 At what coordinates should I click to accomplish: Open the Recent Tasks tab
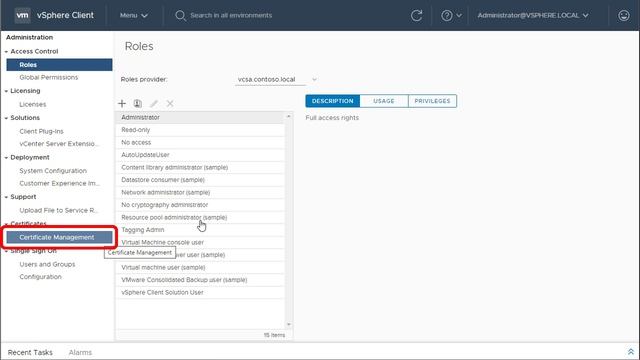coord(30,352)
